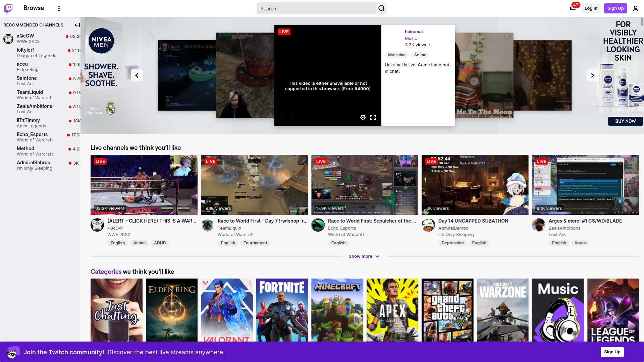This screenshot has width=644, height=362.
Task: Open Echo_Esports channel in sidebar
Action: tap(41, 137)
